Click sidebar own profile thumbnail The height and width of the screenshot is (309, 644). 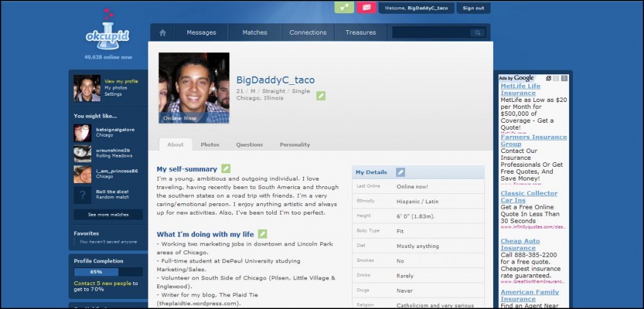click(87, 88)
